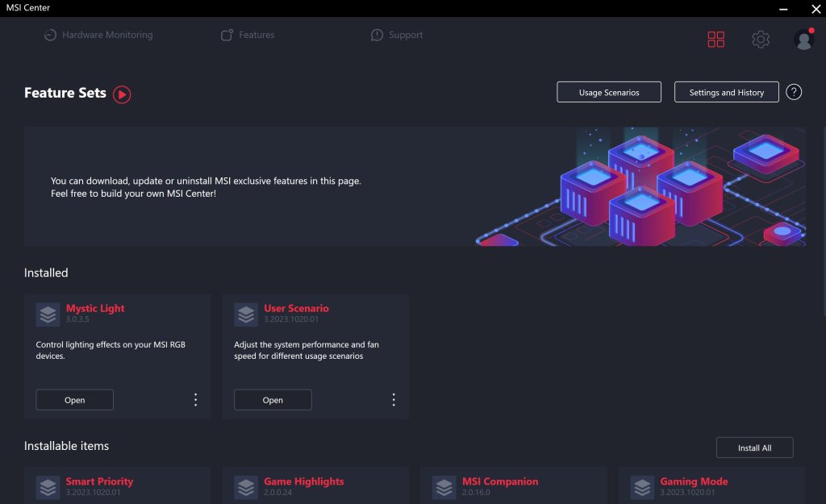
Task: Click the 'Installable items' section heading
Action: point(66,446)
